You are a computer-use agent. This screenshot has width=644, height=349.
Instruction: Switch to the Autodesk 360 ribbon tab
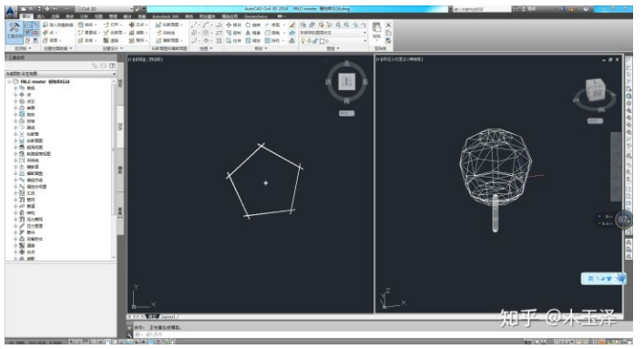[166, 16]
